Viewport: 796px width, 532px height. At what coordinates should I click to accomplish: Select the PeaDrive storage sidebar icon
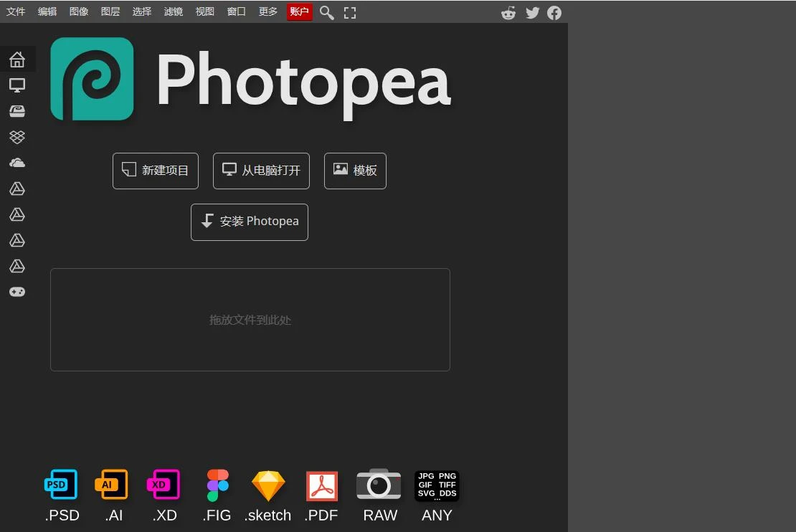click(17, 111)
